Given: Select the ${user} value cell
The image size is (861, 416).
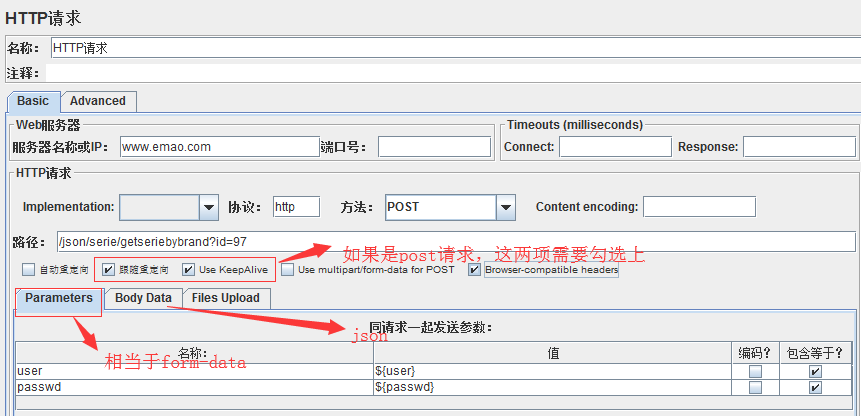Looking at the screenshot, I should 550,372.
